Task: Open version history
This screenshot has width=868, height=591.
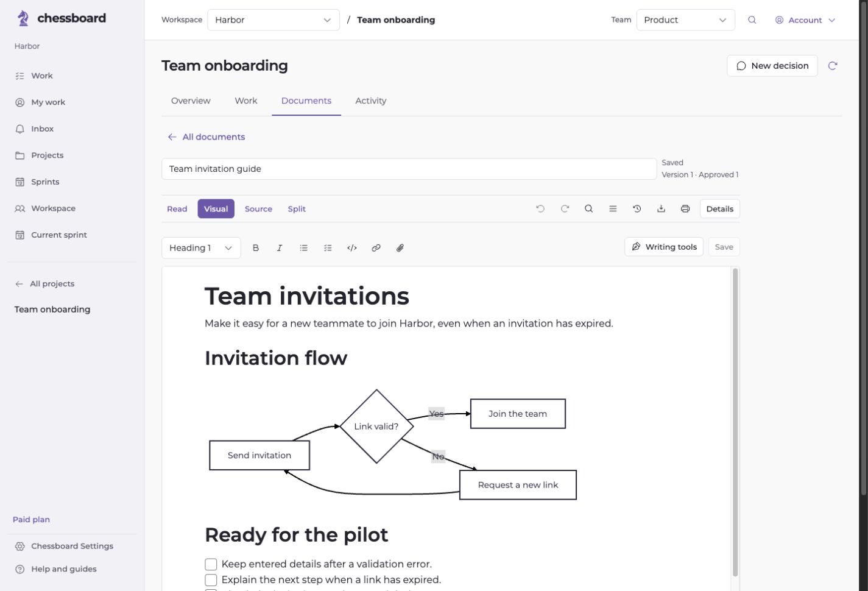Action: click(637, 208)
